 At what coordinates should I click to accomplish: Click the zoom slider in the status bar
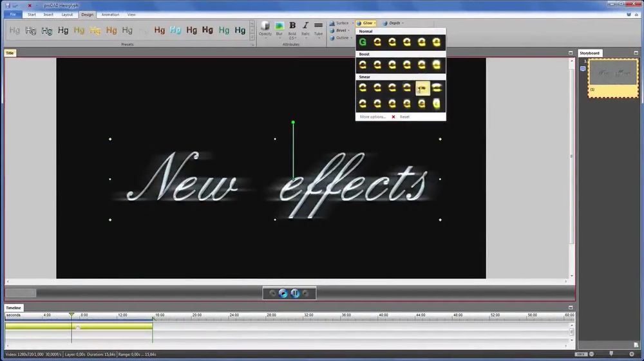611,354
